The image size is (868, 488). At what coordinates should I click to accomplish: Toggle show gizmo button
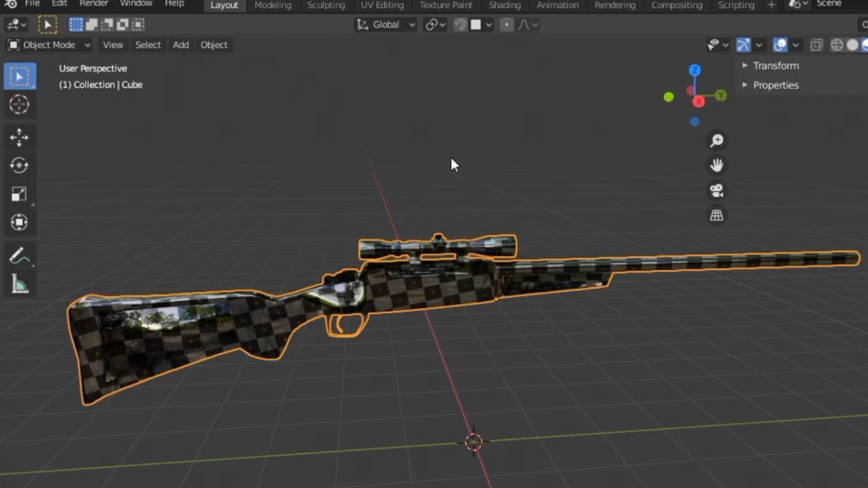click(744, 45)
